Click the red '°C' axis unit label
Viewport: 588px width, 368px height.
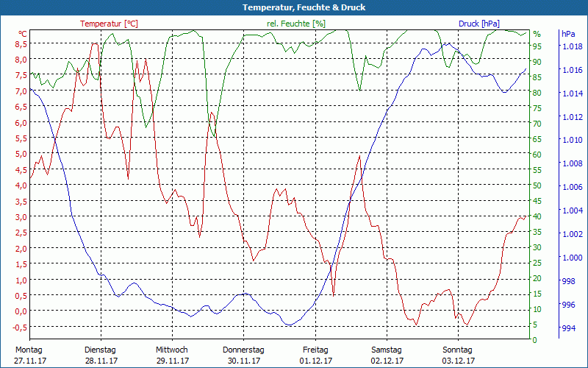click(x=23, y=34)
